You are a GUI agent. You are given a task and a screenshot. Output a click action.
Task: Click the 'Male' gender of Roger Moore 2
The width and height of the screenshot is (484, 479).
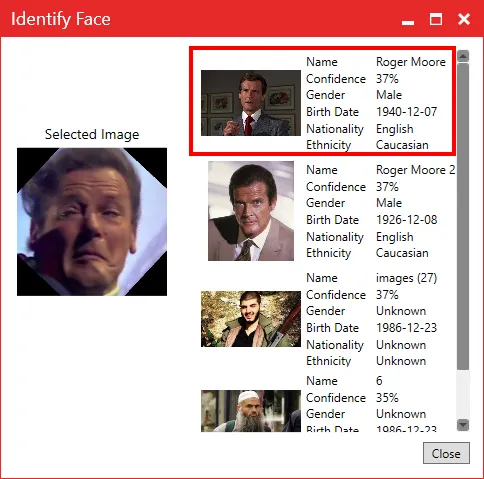coord(389,203)
